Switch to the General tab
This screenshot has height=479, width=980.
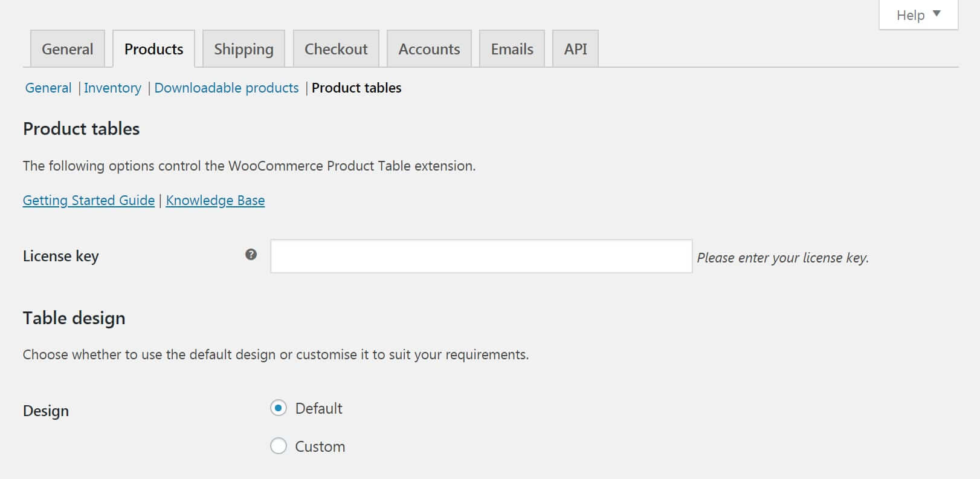(x=66, y=48)
